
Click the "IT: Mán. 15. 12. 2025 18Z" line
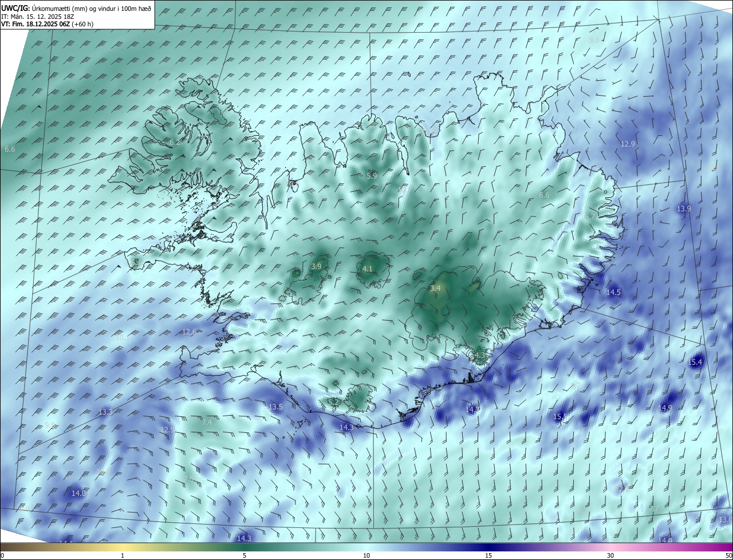(37, 17)
